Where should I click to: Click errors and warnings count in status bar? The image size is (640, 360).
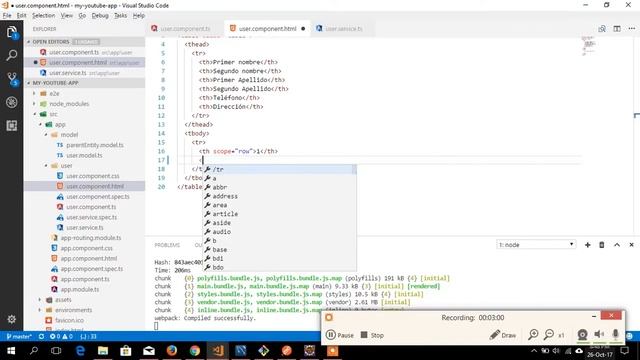pos(61,336)
